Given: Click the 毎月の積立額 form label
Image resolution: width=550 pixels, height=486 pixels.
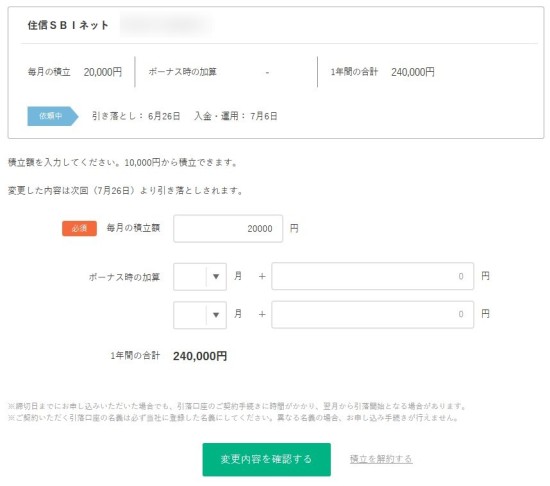Looking at the screenshot, I should click(133, 228).
